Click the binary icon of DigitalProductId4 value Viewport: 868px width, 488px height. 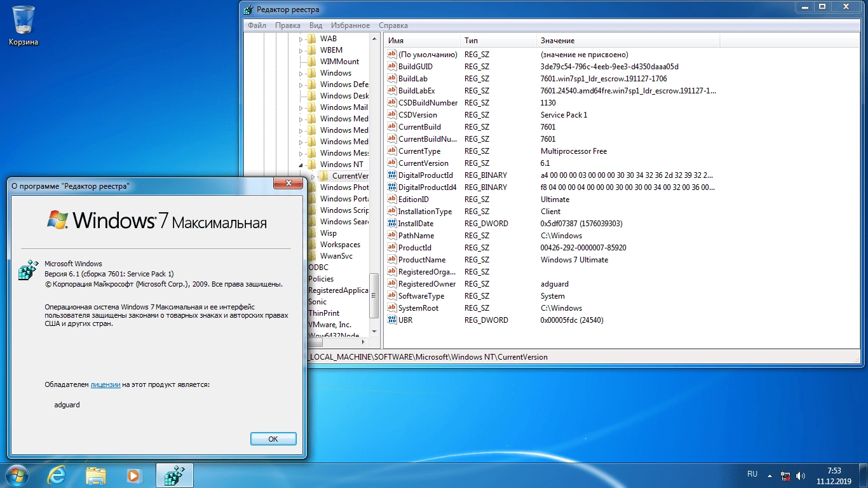point(392,187)
